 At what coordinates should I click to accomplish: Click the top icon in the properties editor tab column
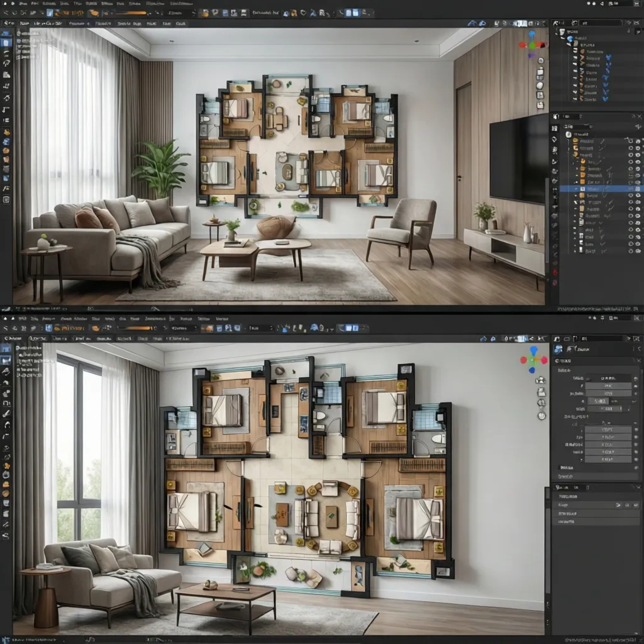pyautogui.click(x=554, y=127)
